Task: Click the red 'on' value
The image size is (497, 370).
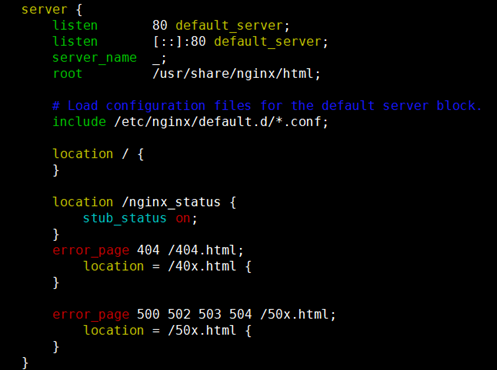Action: point(183,219)
